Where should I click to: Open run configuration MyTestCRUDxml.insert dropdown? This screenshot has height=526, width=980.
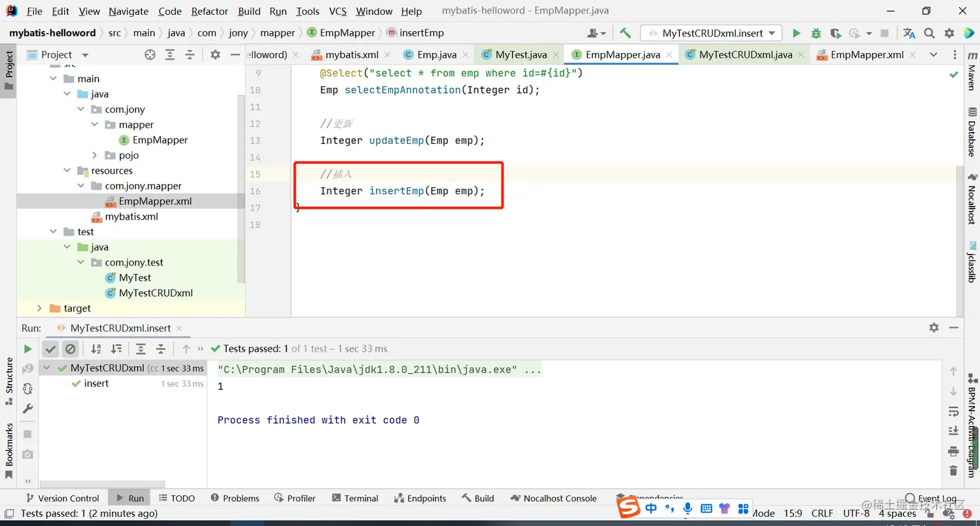(x=711, y=33)
